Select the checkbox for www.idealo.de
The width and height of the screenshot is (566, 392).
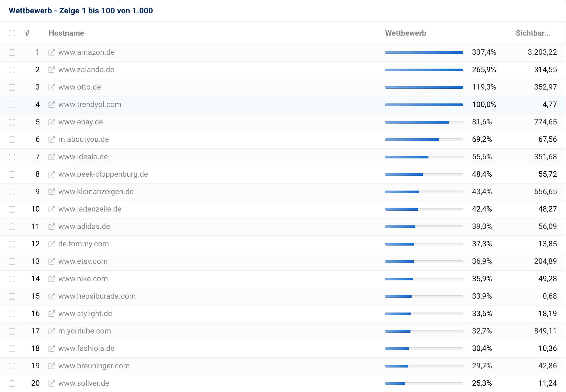tap(12, 157)
